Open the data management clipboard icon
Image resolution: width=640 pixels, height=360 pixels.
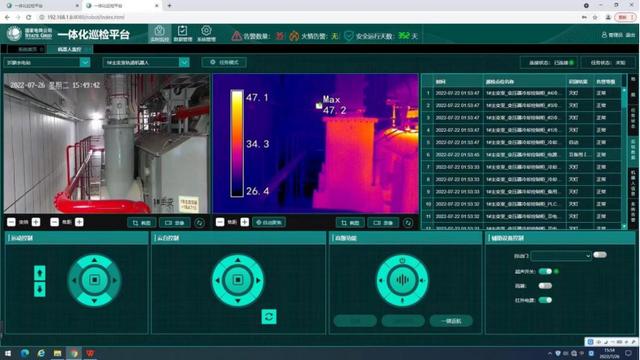coord(182,33)
